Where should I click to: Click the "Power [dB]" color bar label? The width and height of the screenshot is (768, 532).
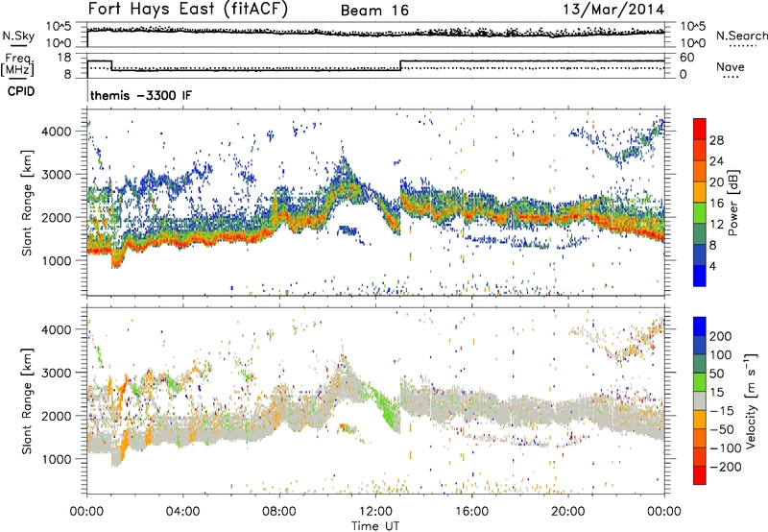pos(733,203)
